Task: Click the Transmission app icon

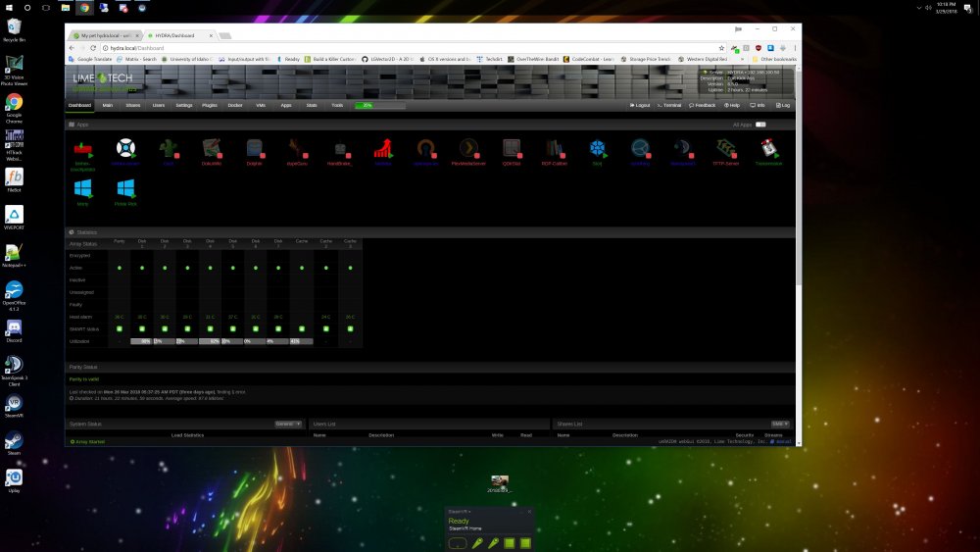Action: click(768, 148)
